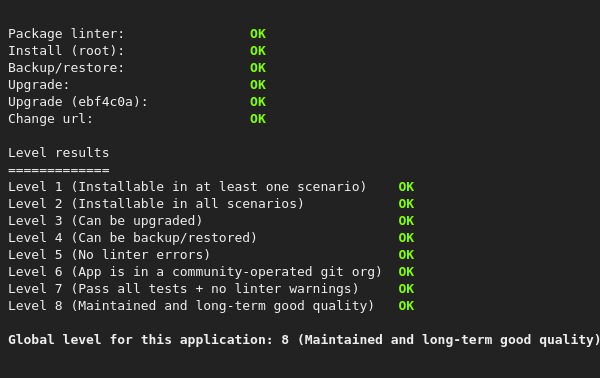This screenshot has height=378, width=600.
Task: Click the Global level for this application line
Action: tap(304, 340)
